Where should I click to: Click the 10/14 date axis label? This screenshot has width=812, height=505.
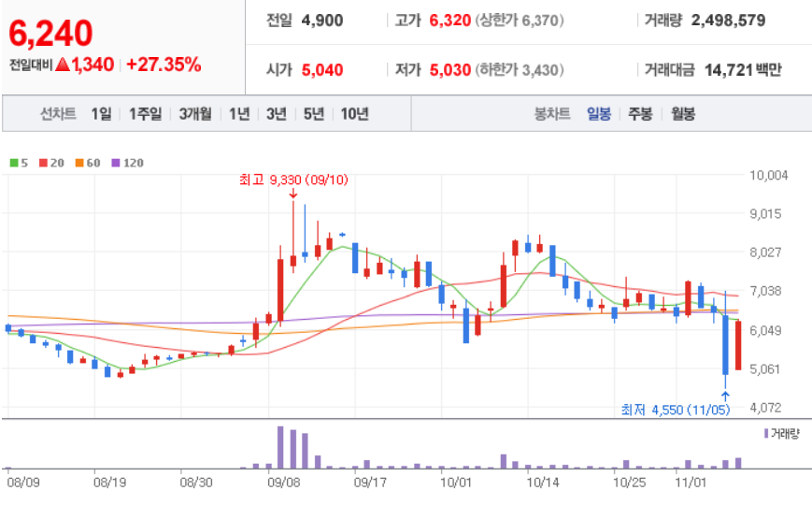pos(543,483)
